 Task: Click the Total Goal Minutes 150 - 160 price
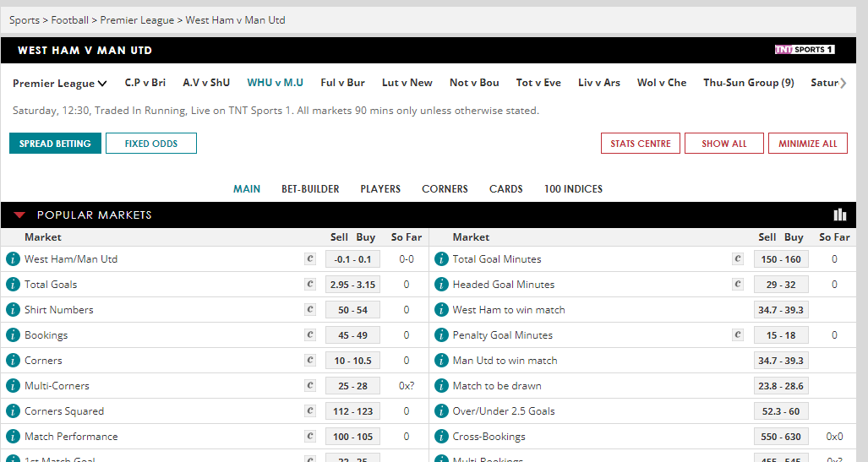point(781,259)
